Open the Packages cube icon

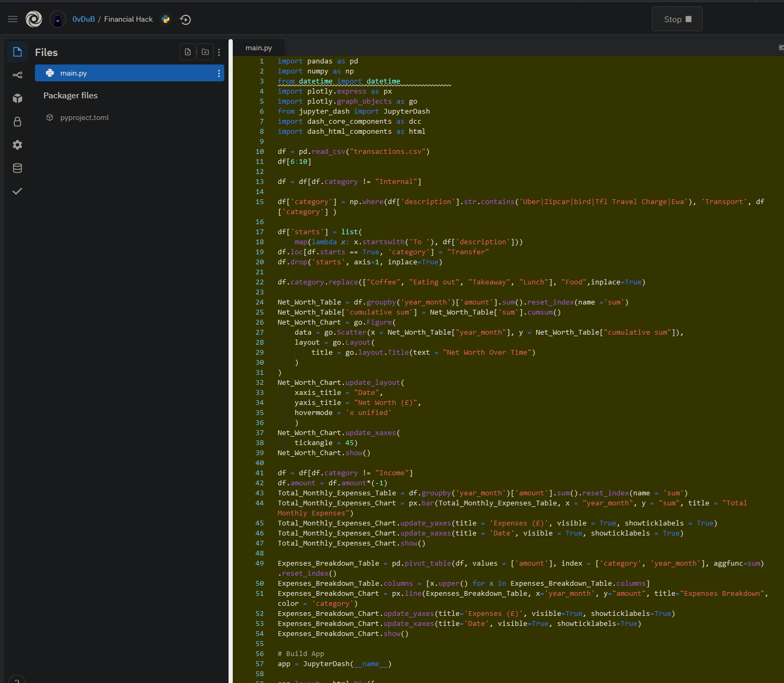click(17, 98)
